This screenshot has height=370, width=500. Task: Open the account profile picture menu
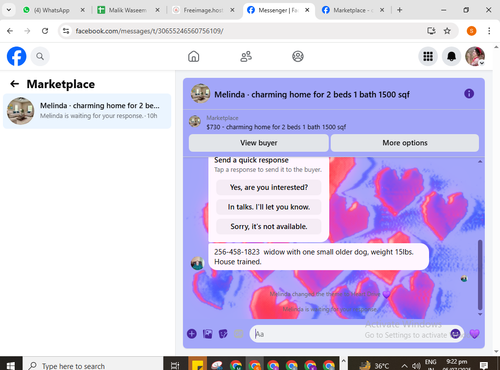(475, 56)
